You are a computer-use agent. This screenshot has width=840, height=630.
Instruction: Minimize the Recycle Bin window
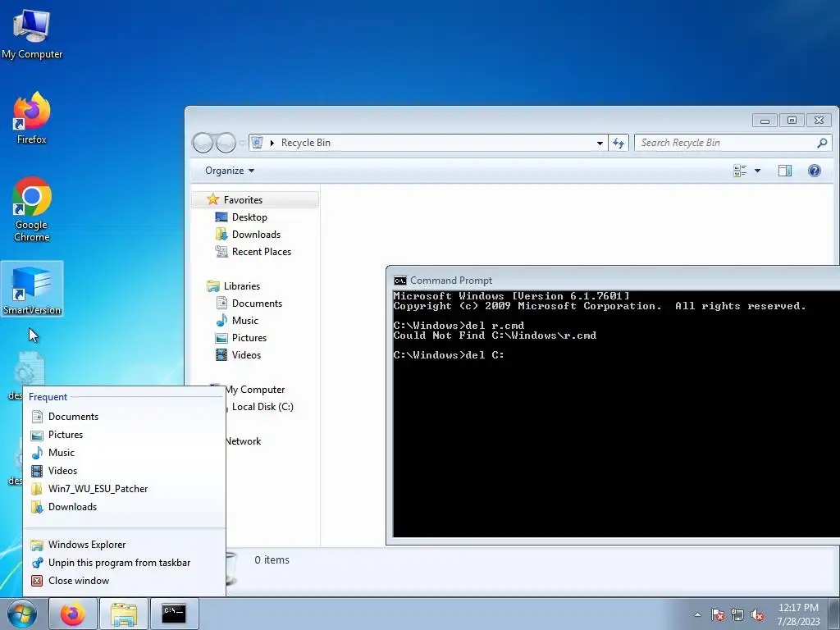(x=765, y=121)
